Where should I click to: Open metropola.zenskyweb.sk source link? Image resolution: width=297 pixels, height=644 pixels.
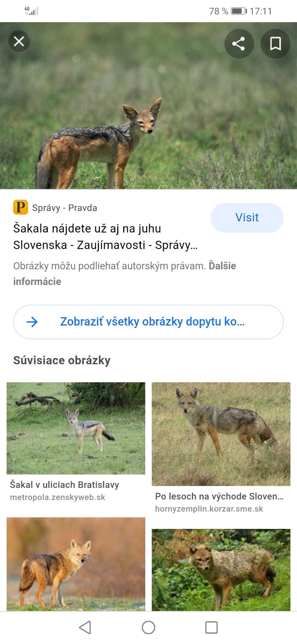58,497
